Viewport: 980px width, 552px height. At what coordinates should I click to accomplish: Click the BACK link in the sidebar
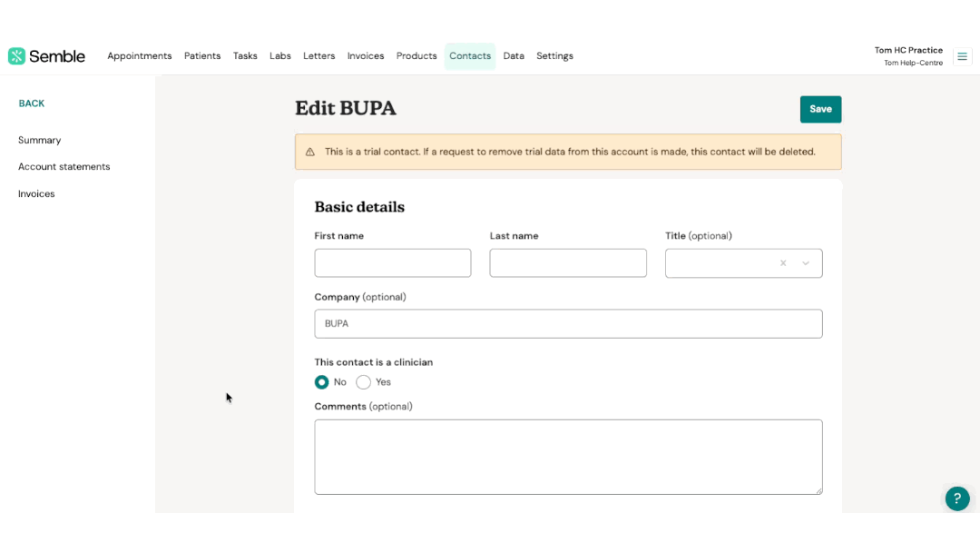[32, 103]
